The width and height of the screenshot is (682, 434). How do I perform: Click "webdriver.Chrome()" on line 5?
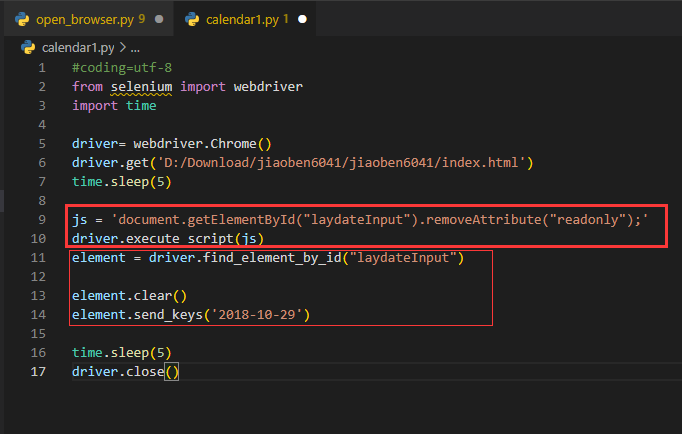202,144
